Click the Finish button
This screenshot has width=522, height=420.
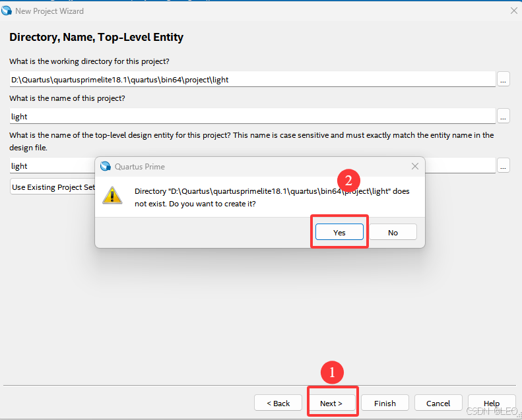pyautogui.click(x=385, y=403)
